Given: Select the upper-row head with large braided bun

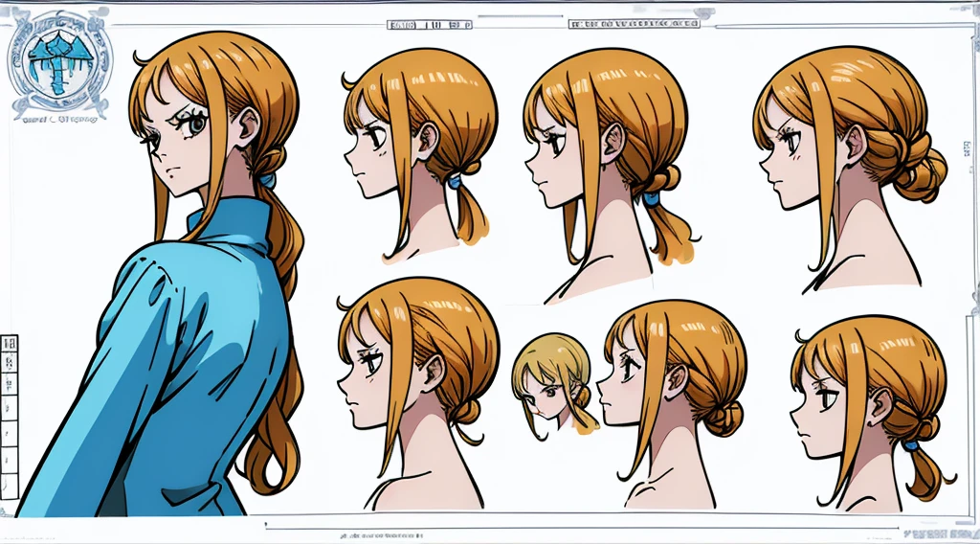Looking at the screenshot, I should 849,169.
